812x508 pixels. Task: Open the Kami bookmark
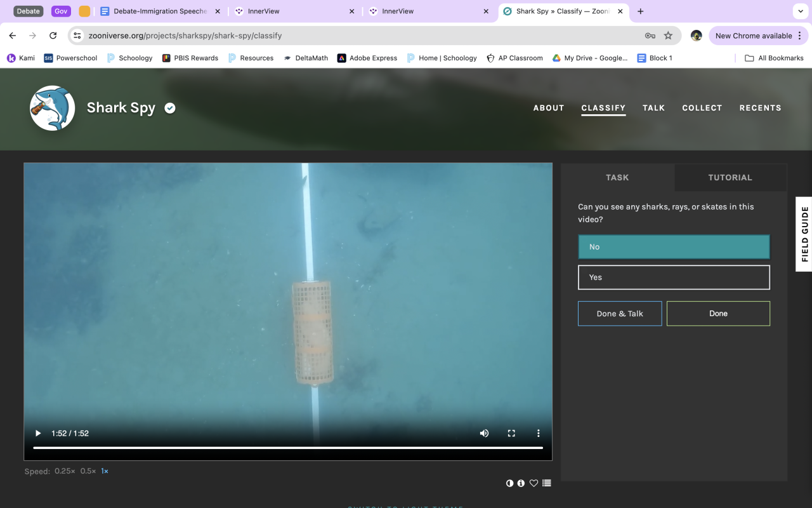click(x=21, y=58)
